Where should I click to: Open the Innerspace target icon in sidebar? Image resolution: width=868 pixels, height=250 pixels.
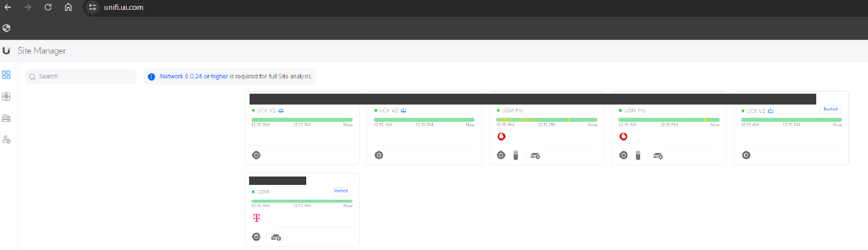(x=6, y=97)
